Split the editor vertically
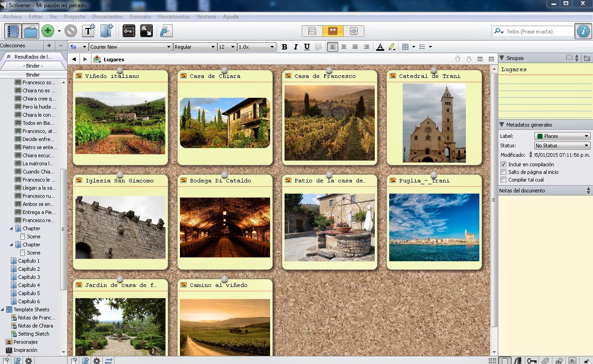This screenshot has width=593, height=364. 480,59
